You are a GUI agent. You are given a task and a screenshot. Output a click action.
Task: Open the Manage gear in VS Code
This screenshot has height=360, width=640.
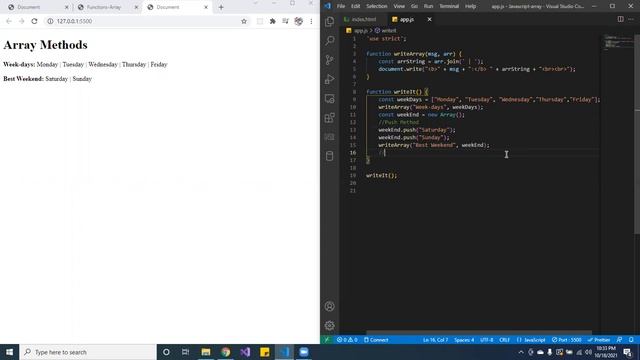coord(329,325)
